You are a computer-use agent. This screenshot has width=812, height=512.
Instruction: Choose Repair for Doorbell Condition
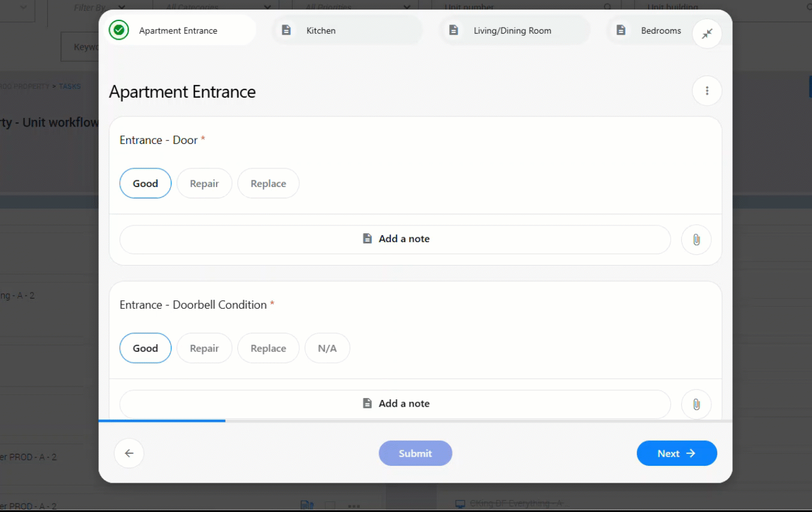[204, 348]
